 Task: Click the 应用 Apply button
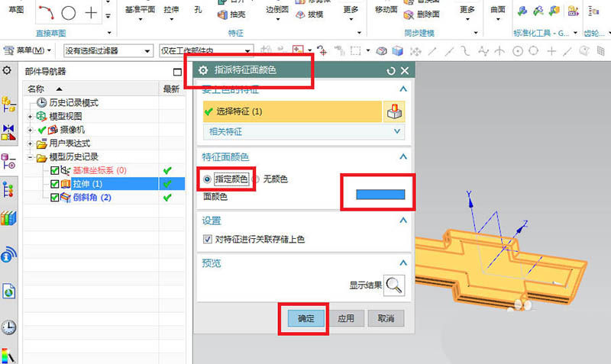346,318
